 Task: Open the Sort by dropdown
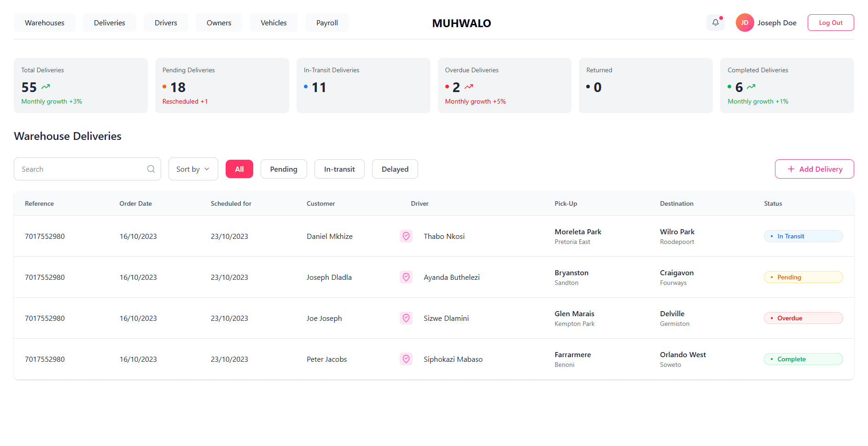[x=193, y=169]
